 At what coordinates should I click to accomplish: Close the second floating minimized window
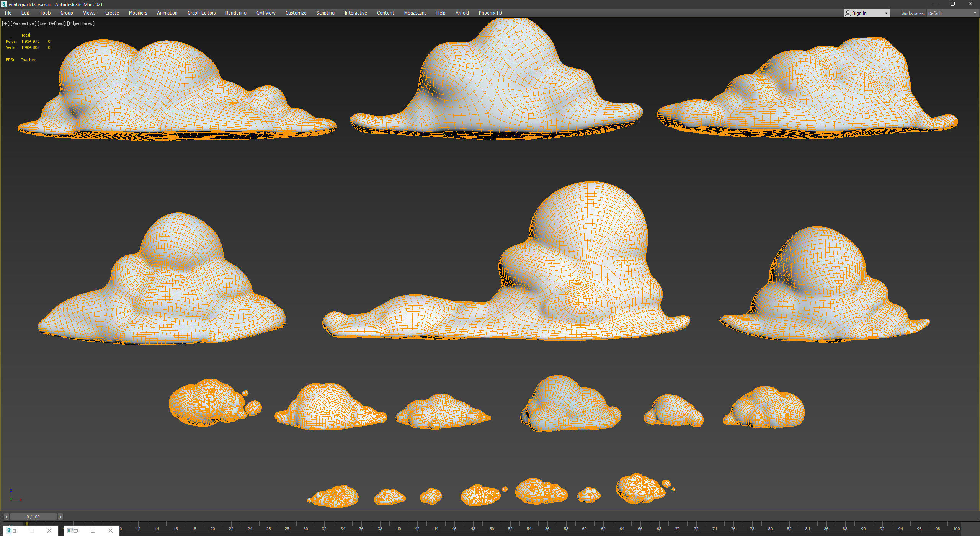[111, 531]
